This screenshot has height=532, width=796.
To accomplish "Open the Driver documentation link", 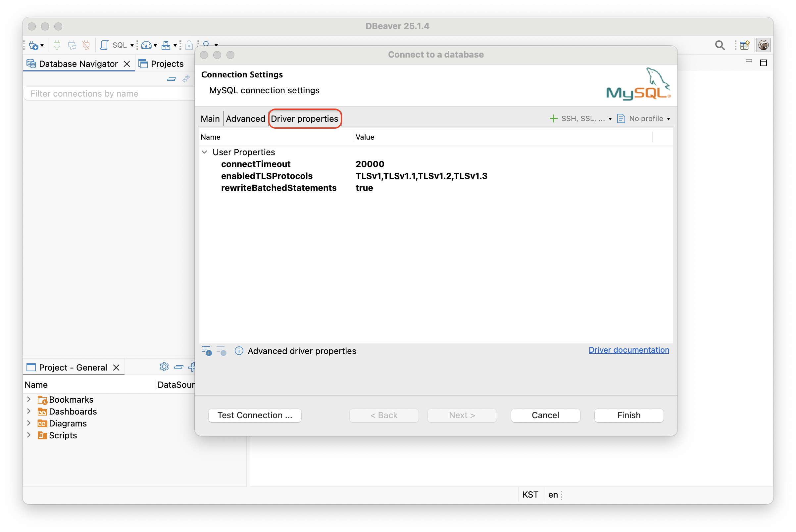I will click(628, 350).
